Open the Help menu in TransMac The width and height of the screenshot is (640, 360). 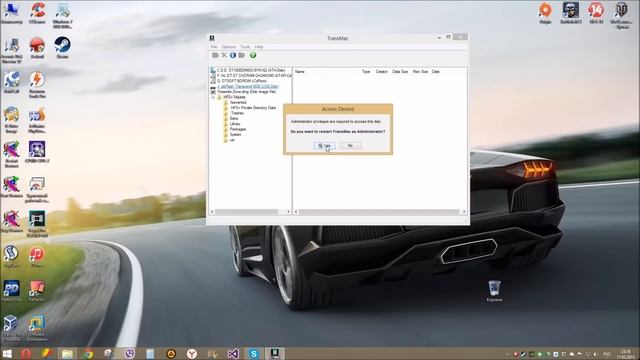(x=259, y=47)
